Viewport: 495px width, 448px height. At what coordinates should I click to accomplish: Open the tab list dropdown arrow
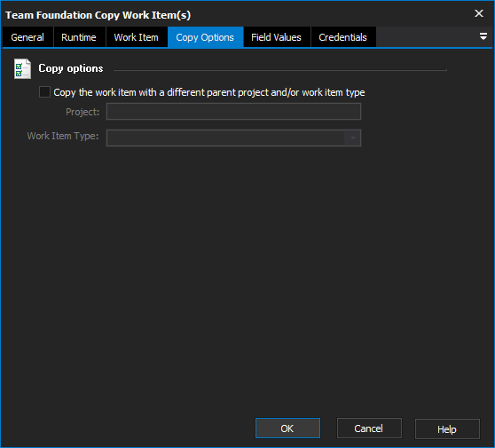[483, 36]
